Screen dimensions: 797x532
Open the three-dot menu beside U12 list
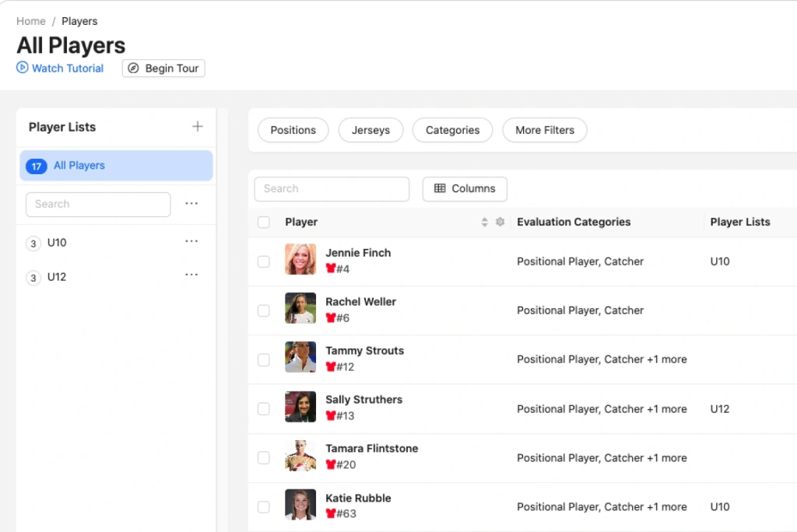[x=191, y=275]
